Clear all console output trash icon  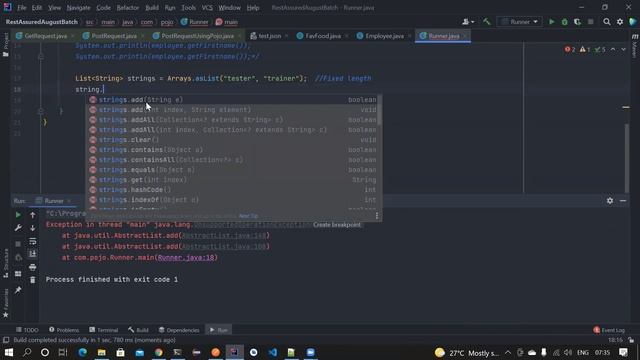33,280
